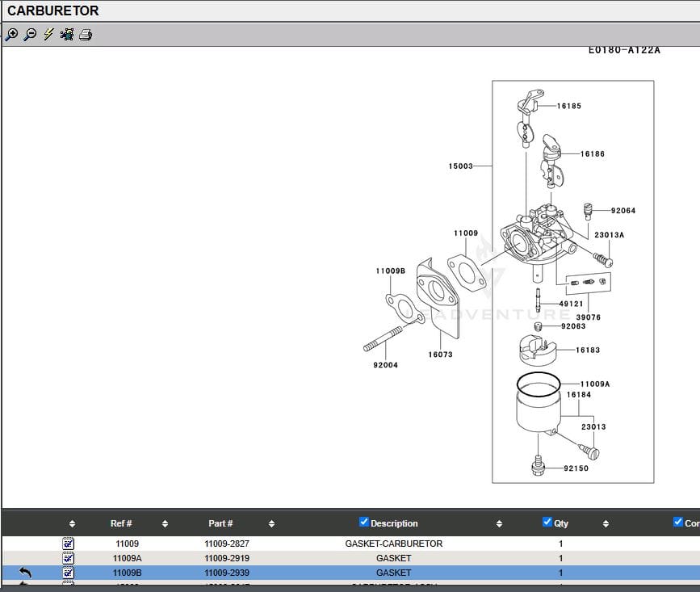The image size is (700, 592).
Task: Click the note icon for ref 11009B
Action: click(69, 573)
